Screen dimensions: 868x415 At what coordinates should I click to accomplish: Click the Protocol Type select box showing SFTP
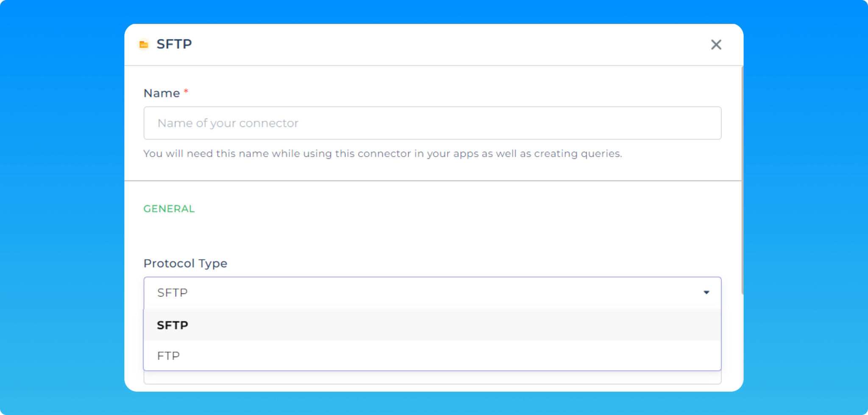pos(424,293)
